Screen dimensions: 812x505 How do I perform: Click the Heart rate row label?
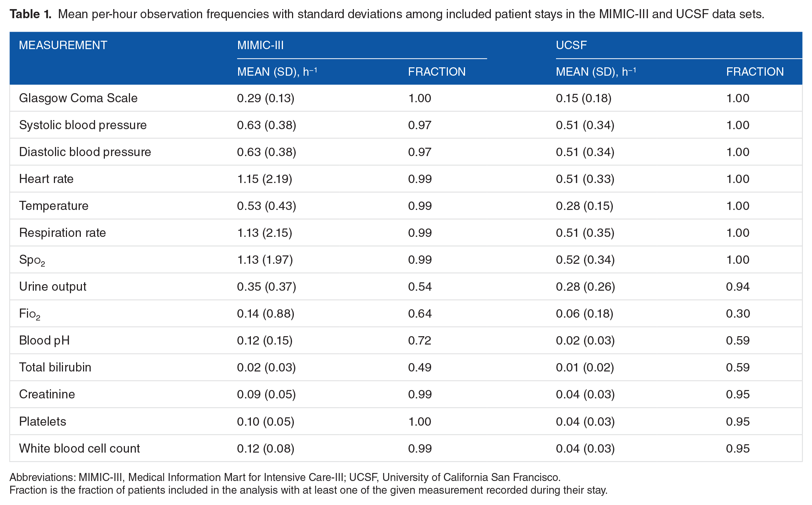pos(46,179)
